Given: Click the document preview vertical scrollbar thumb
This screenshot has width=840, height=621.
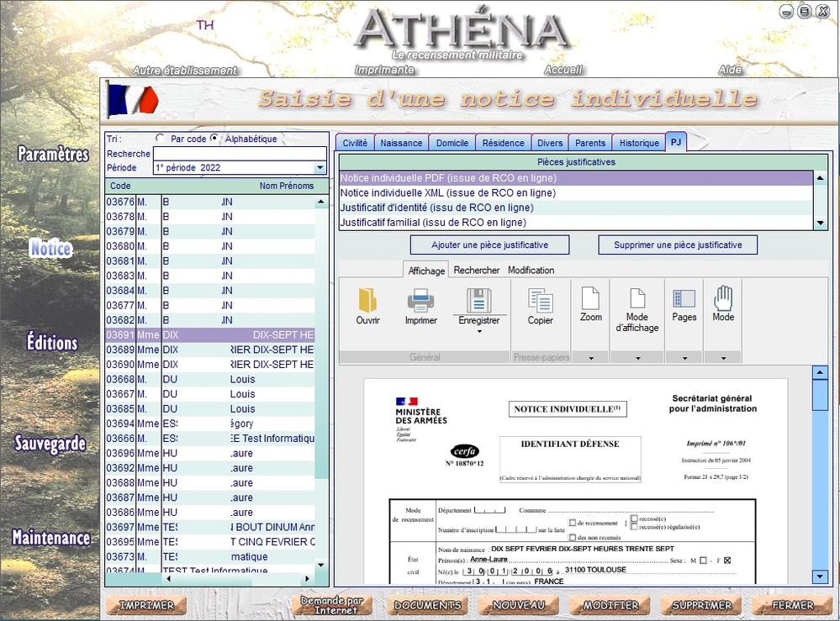Looking at the screenshot, I should point(820,395).
